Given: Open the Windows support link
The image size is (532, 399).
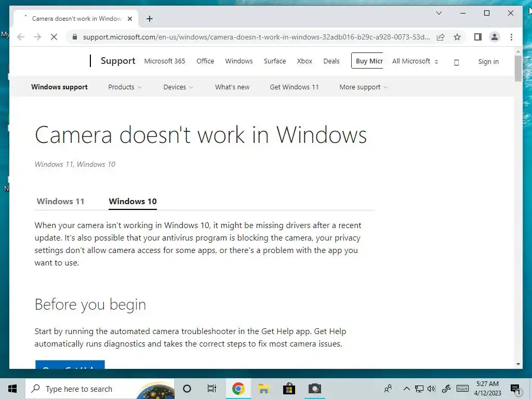Looking at the screenshot, I should 59,87.
